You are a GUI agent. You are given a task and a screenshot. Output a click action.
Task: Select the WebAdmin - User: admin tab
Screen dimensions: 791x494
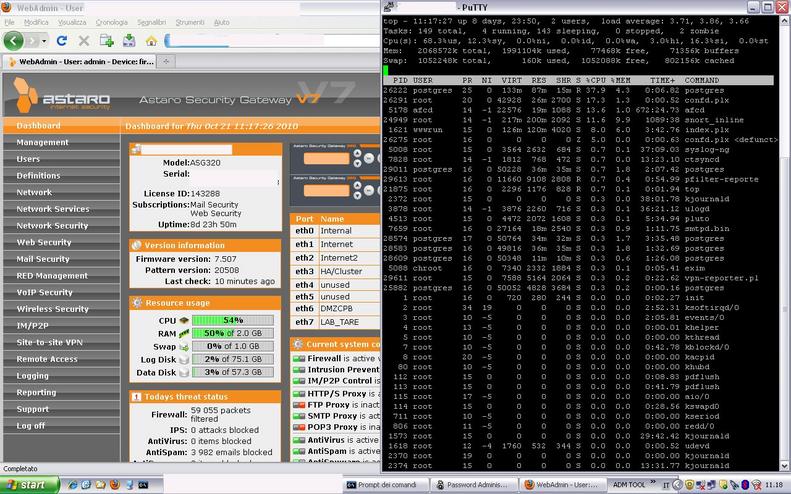(x=80, y=62)
